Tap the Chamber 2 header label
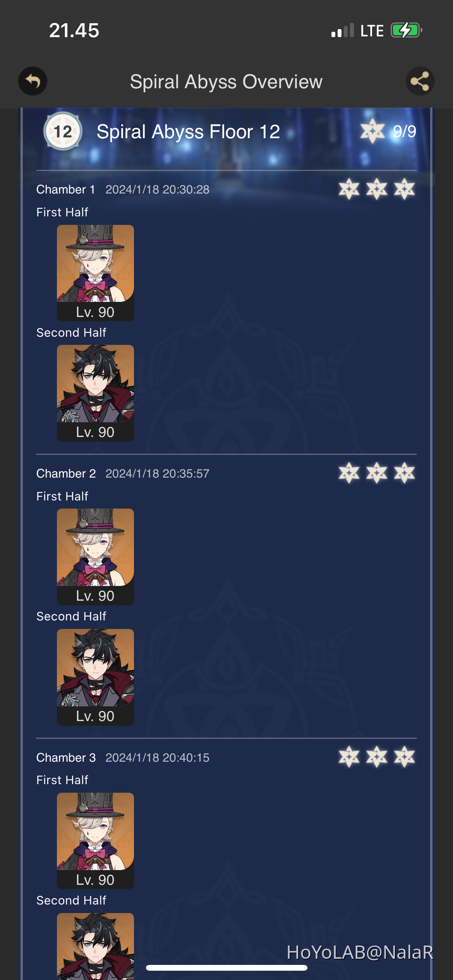The height and width of the screenshot is (980, 453). click(x=66, y=473)
